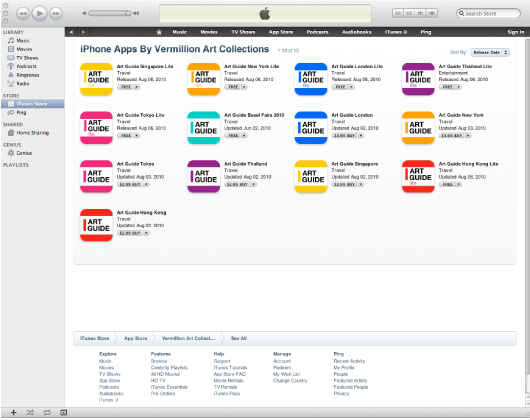The image size is (530, 420).
Task: Open the blue Art Guide London paid icon
Action: [311, 128]
